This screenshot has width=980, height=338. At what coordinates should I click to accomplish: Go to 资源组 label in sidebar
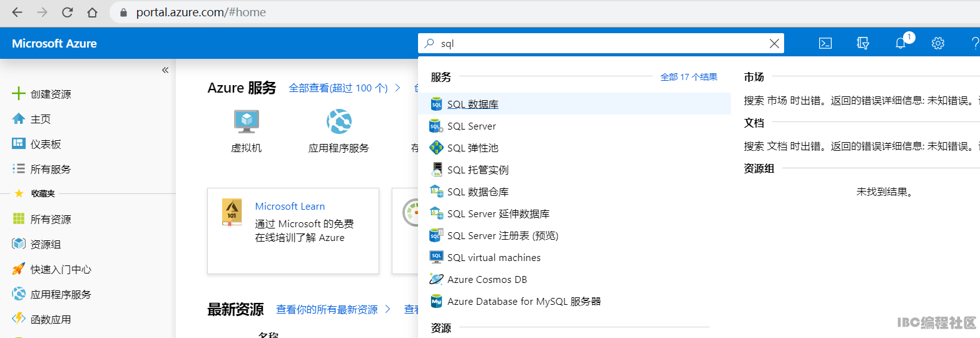pos(46,244)
